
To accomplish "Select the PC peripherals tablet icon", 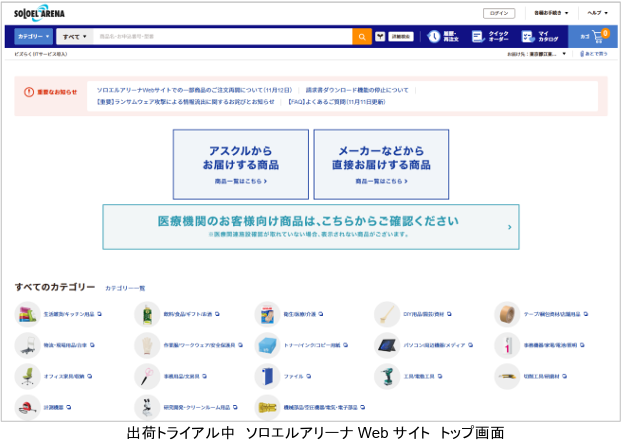I will point(386,345).
